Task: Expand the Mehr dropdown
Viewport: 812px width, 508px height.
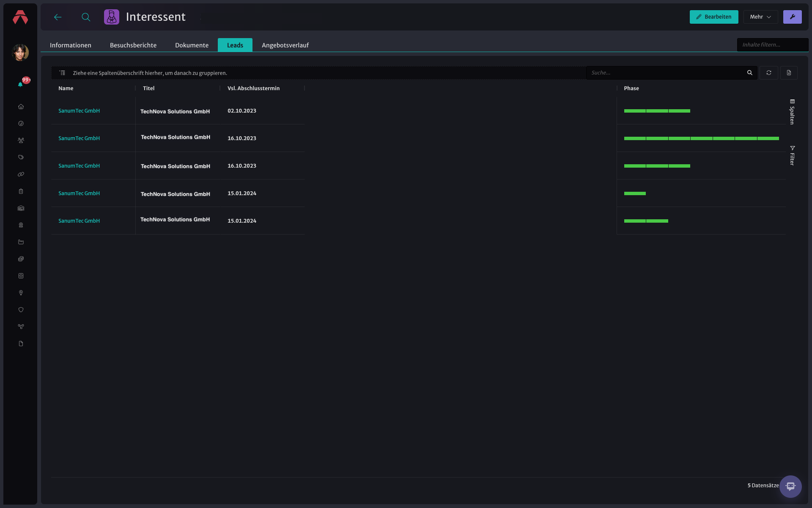Action: [x=760, y=17]
